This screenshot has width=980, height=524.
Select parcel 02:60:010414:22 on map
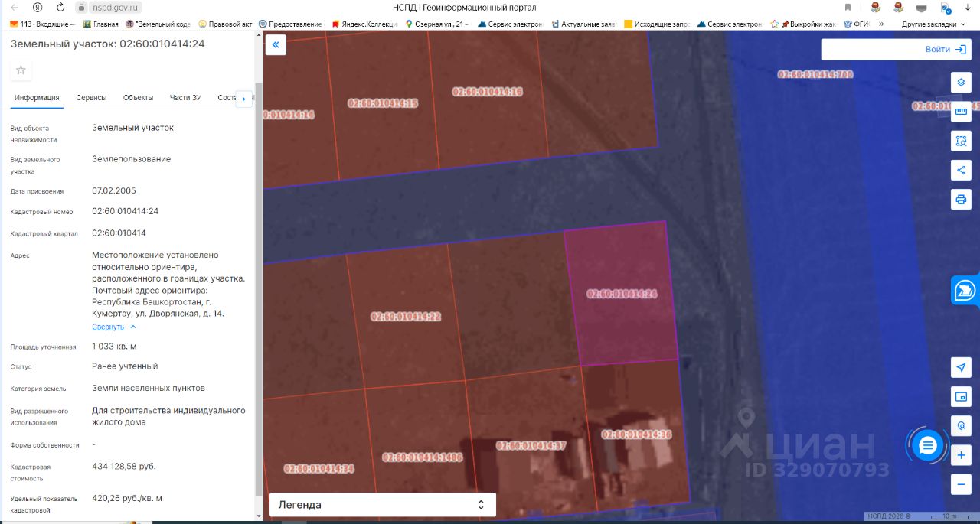tap(406, 316)
